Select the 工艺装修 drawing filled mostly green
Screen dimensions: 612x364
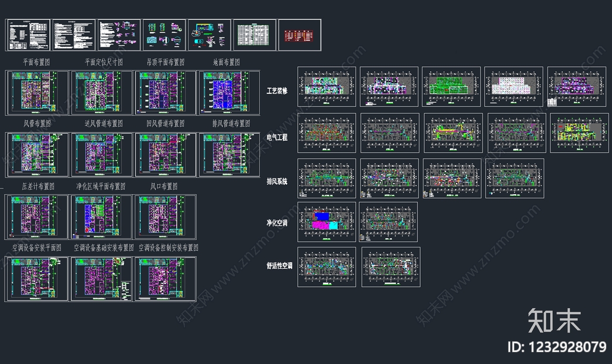point(452,86)
